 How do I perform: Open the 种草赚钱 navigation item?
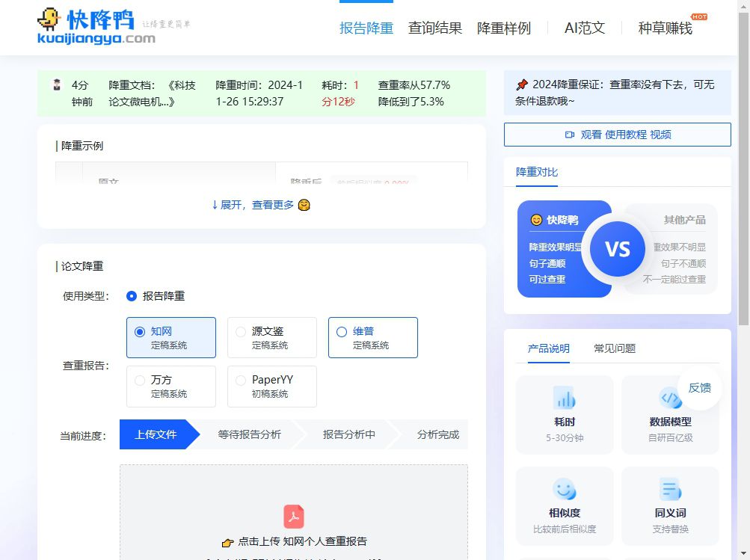pyautogui.click(x=665, y=28)
